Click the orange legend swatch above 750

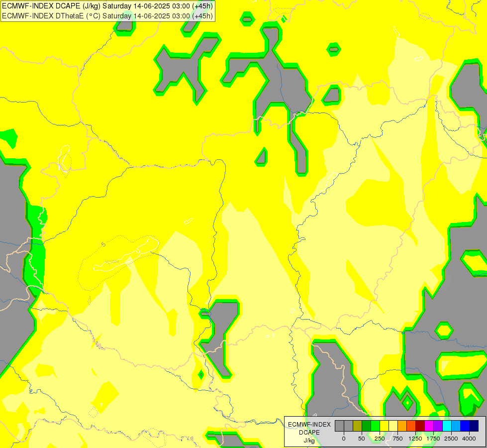point(402,426)
